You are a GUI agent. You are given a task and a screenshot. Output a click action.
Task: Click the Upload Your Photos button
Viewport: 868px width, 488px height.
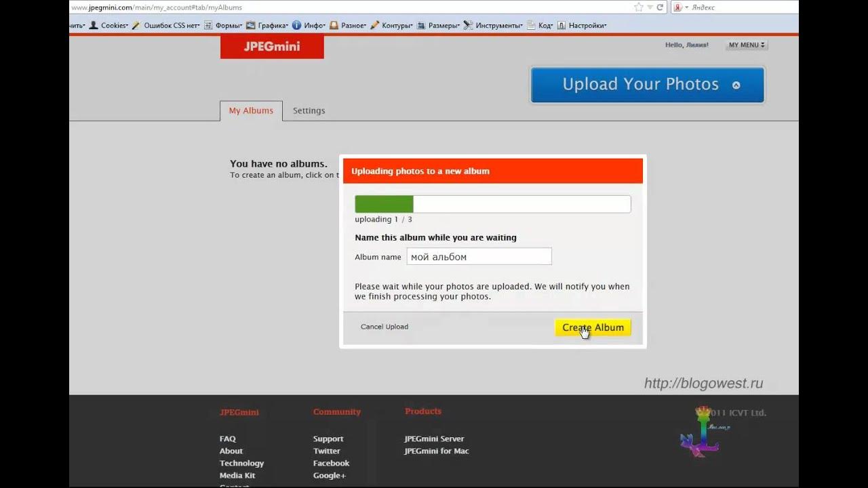tap(648, 85)
